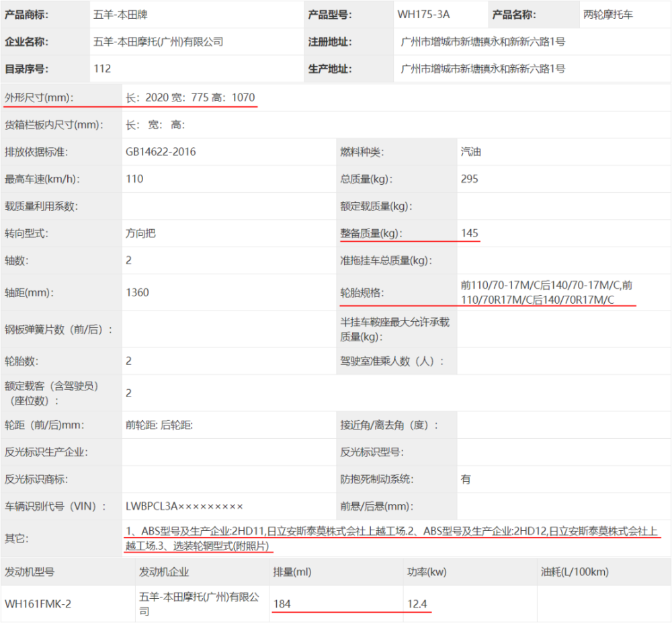Click the 车辆识别代号(VIN) label

click(x=56, y=507)
